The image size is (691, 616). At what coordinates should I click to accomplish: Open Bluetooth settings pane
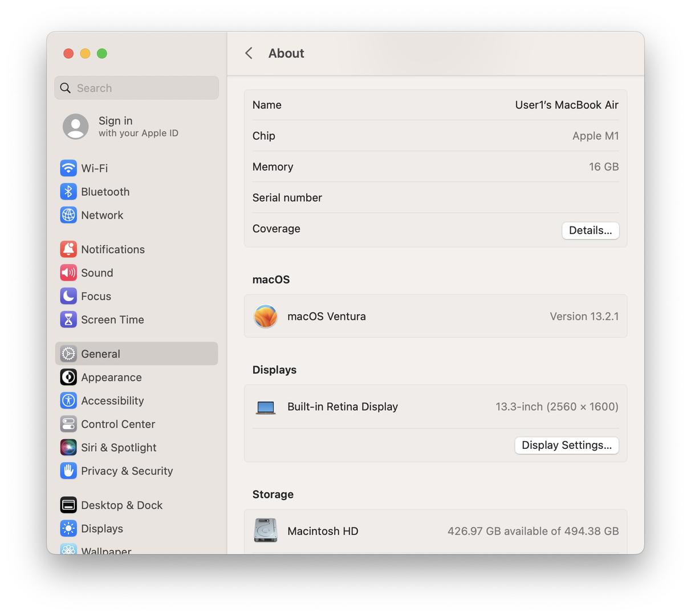click(136, 192)
